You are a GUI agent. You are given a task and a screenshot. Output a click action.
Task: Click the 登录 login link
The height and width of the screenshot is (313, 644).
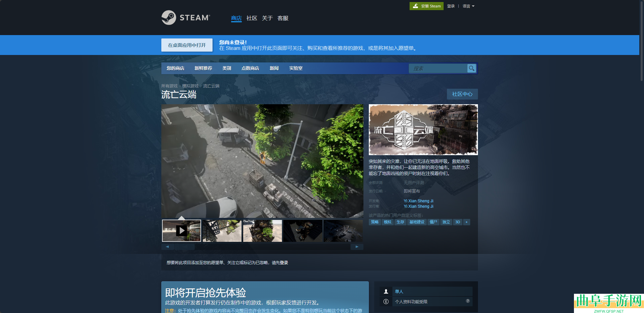[x=451, y=6]
